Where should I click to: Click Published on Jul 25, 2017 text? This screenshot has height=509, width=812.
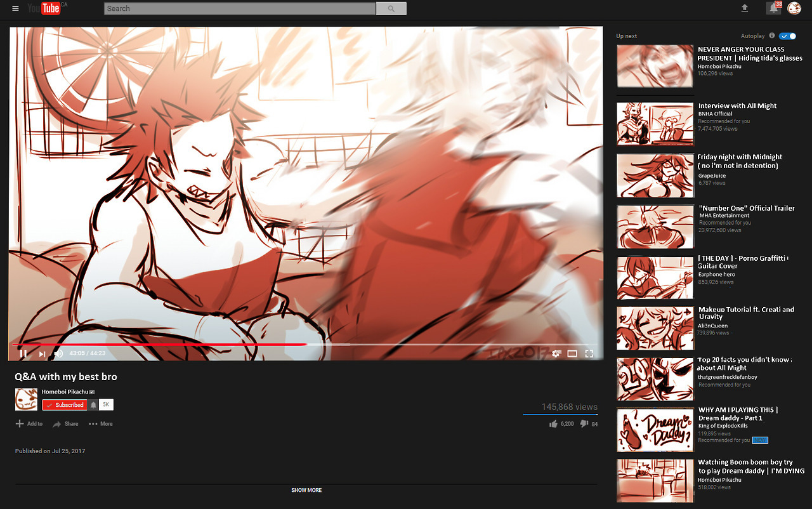pyautogui.click(x=50, y=451)
